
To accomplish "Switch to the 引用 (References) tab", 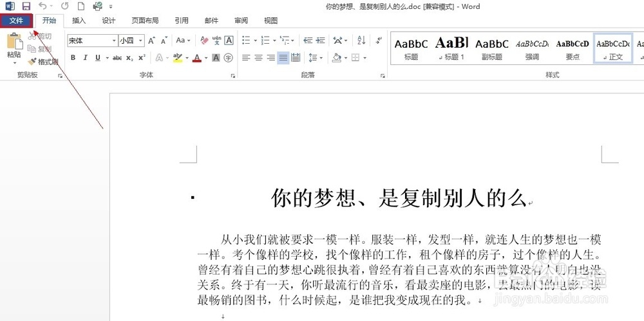I will tap(182, 21).
